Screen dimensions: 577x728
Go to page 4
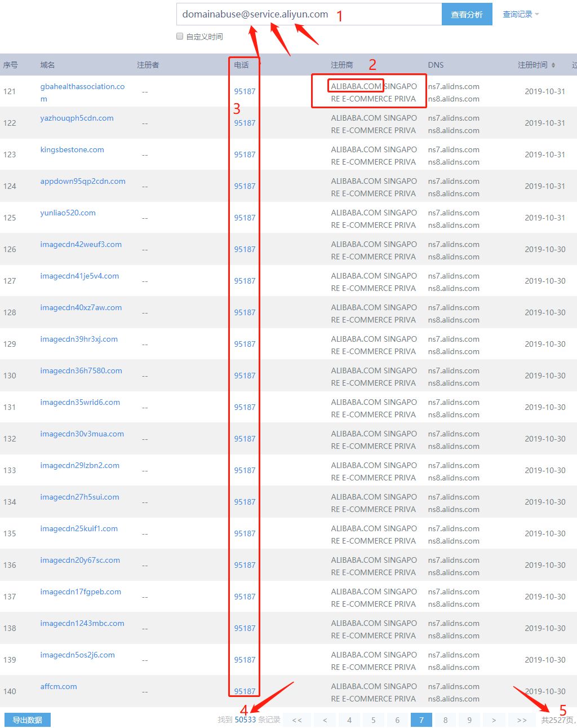pos(349,720)
